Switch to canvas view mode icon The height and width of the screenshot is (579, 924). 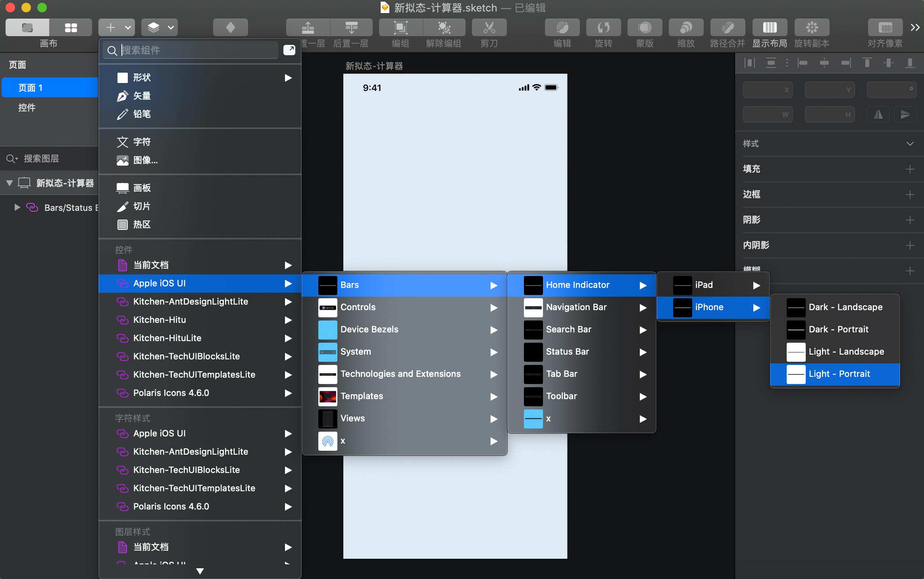coord(27,27)
